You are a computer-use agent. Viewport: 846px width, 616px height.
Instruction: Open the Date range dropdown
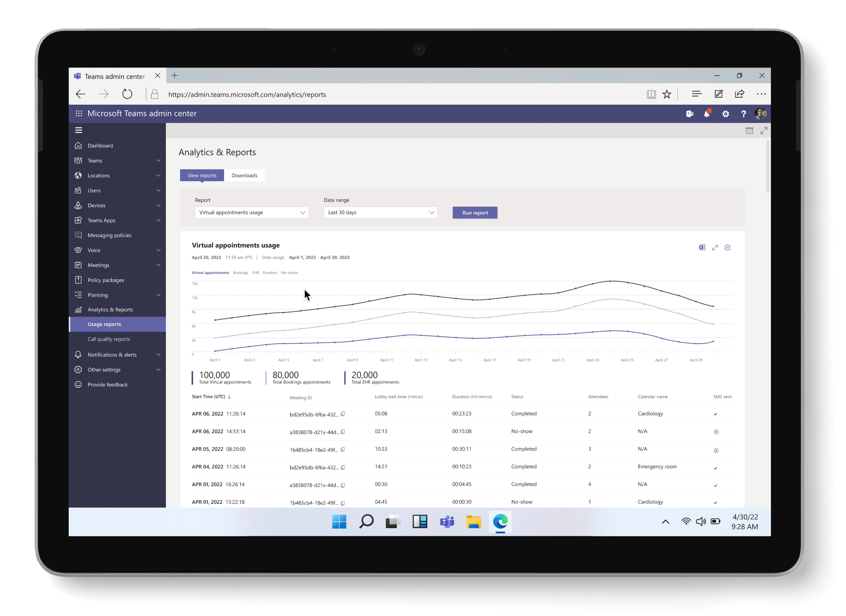(x=380, y=212)
